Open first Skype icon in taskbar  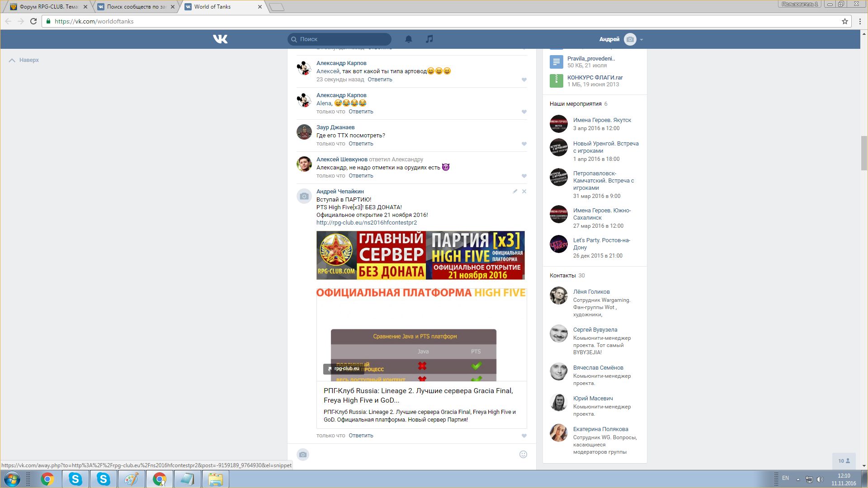(x=75, y=479)
